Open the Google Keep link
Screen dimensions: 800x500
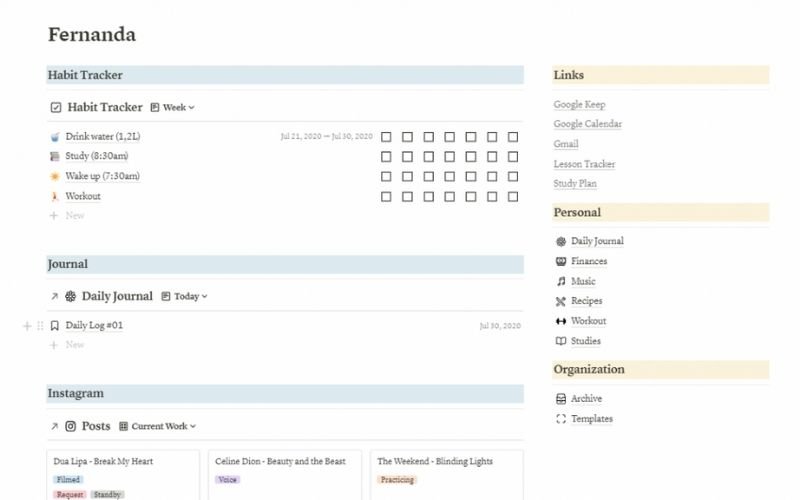coord(579,105)
